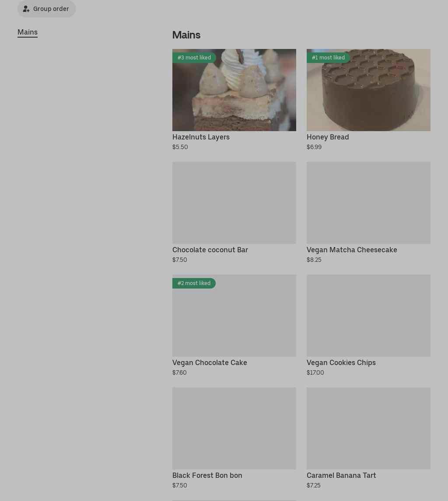The width and height of the screenshot is (448, 501).
Task: Start a Group order
Action: point(46,9)
